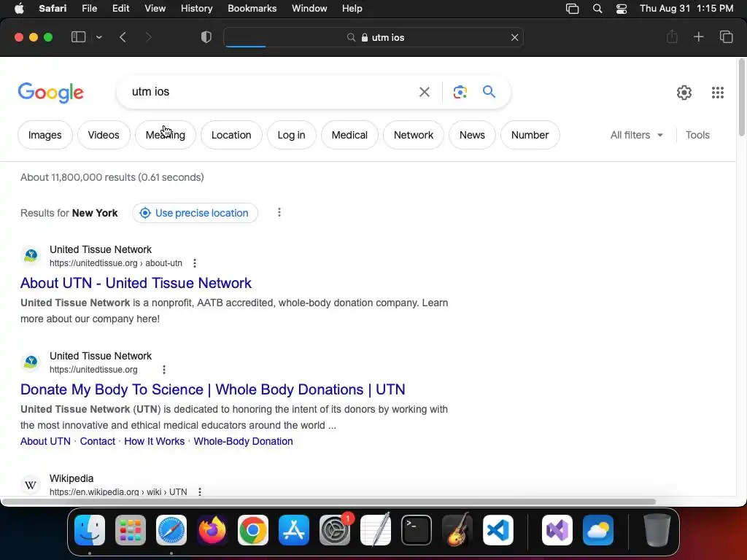747x560 pixels.
Task: Click the Share icon in Safari toolbar
Action: (x=672, y=36)
